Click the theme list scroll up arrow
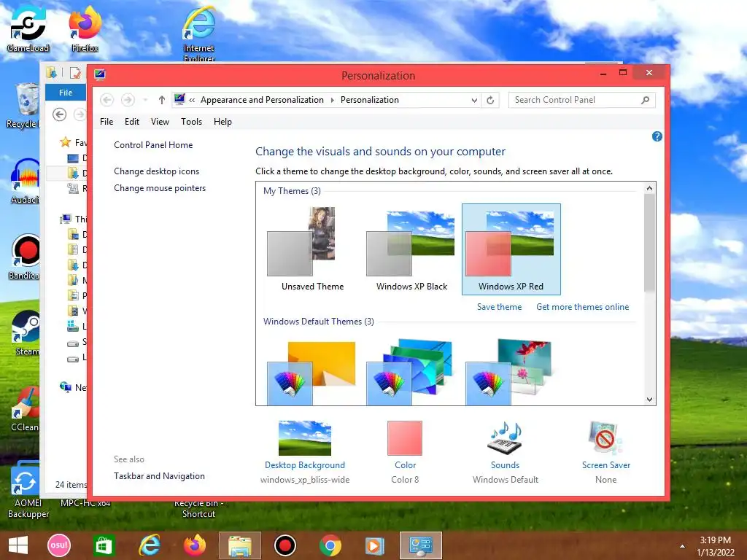This screenshot has height=560, width=747. (649, 189)
